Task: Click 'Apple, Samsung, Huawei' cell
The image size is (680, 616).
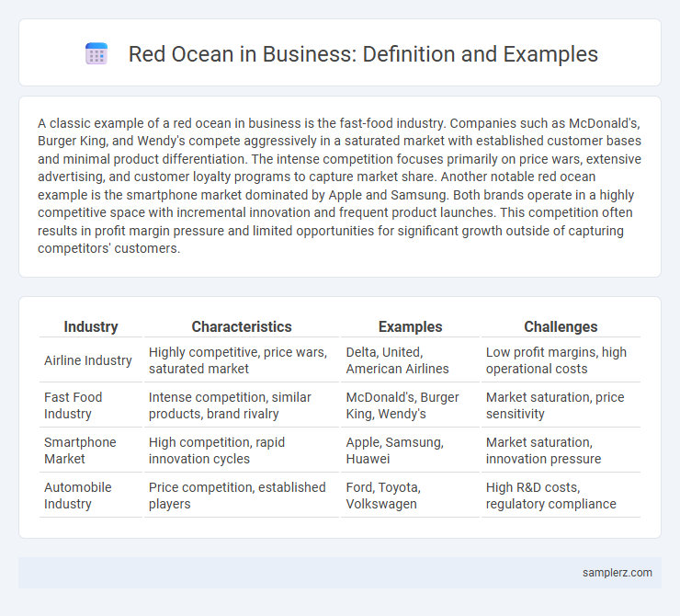Action: click(x=410, y=451)
